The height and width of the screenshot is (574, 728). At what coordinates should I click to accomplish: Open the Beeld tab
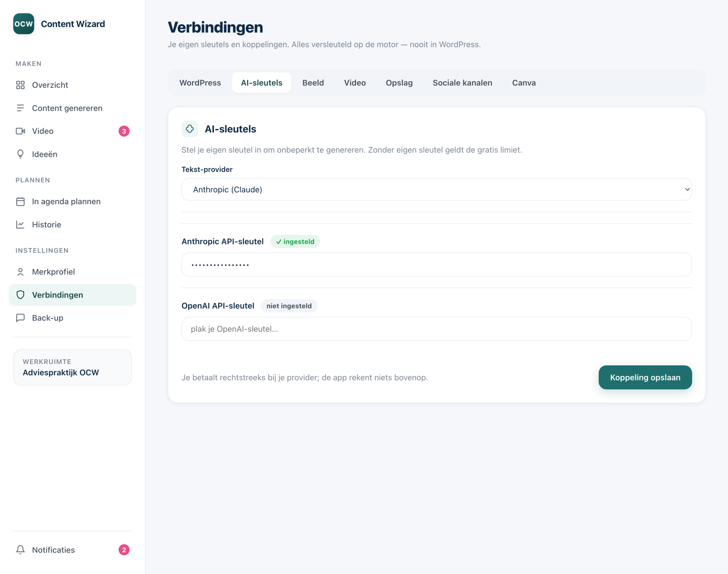[313, 83]
